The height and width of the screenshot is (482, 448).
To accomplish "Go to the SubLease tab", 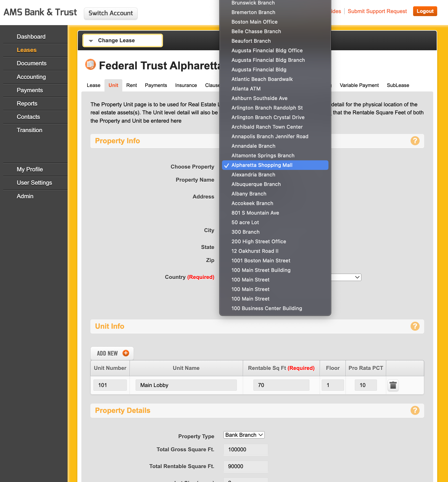I will click(x=398, y=85).
